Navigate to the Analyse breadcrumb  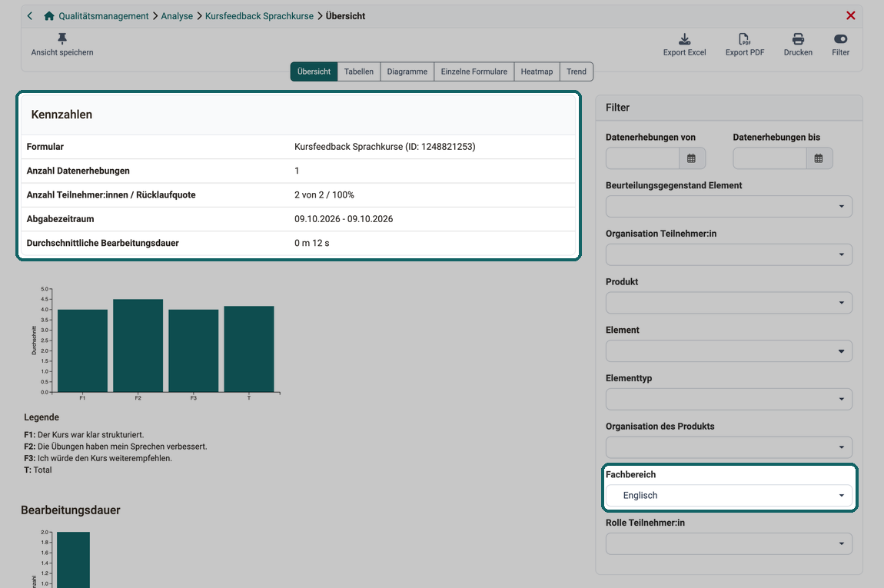[177, 16]
